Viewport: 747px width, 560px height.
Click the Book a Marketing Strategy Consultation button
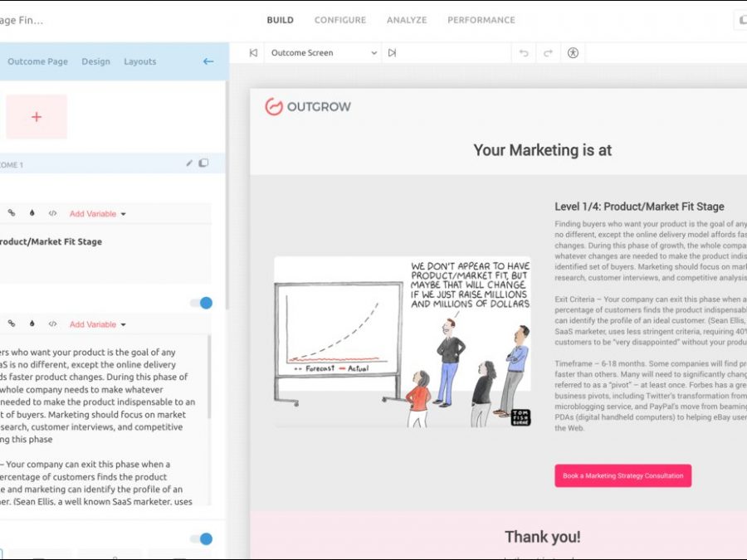click(622, 475)
